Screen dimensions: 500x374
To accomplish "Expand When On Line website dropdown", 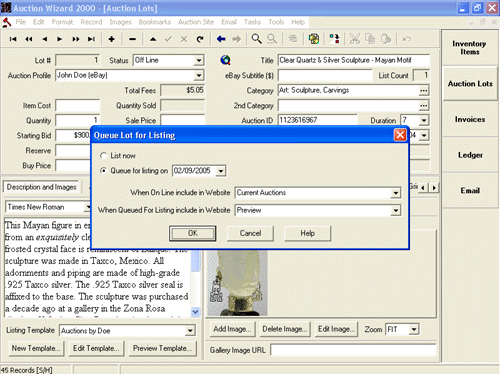I will [396, 193].
